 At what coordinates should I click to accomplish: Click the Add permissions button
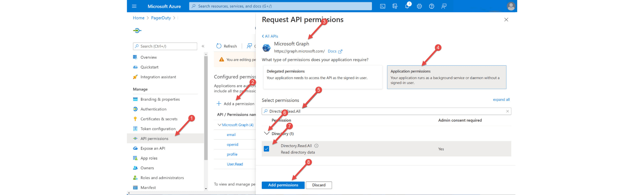coord(283,185)
